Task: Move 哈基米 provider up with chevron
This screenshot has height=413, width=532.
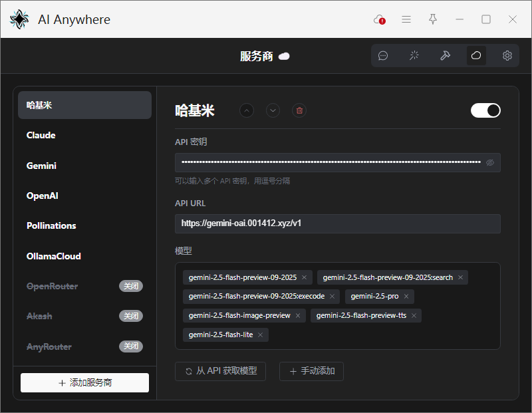Action: point(247,110)
